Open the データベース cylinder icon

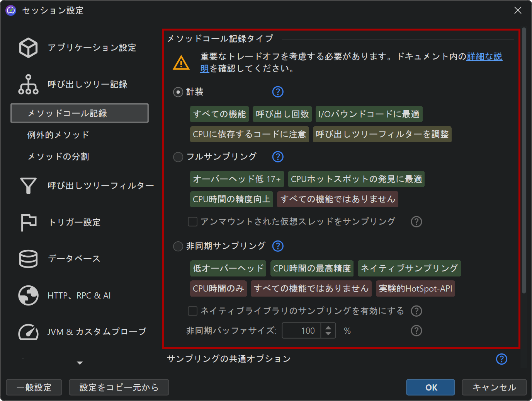click(x=28, y=259)
